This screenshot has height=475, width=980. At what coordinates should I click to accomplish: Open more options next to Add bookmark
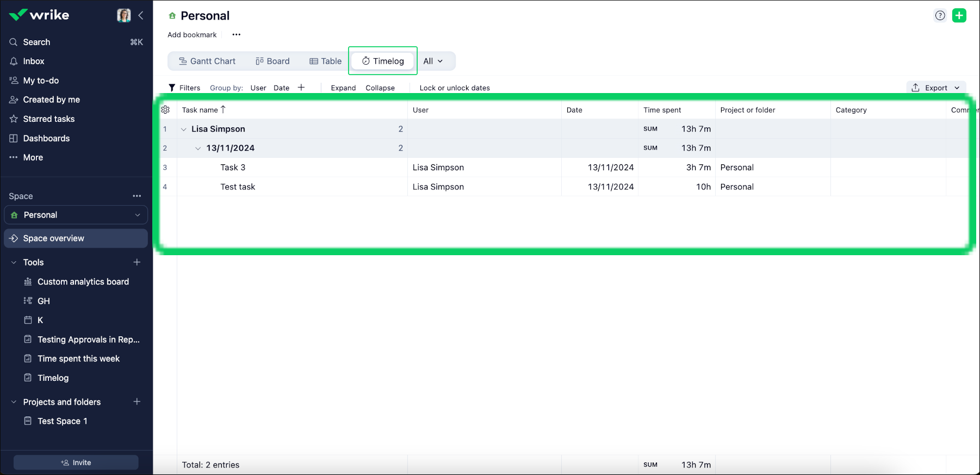point(236,35)
